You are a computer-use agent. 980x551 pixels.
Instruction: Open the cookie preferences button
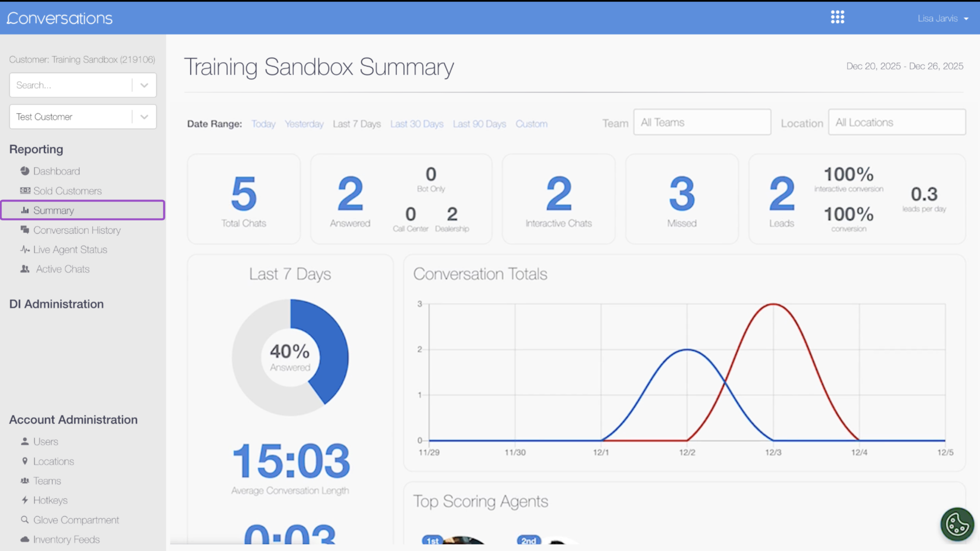(957, 524)
